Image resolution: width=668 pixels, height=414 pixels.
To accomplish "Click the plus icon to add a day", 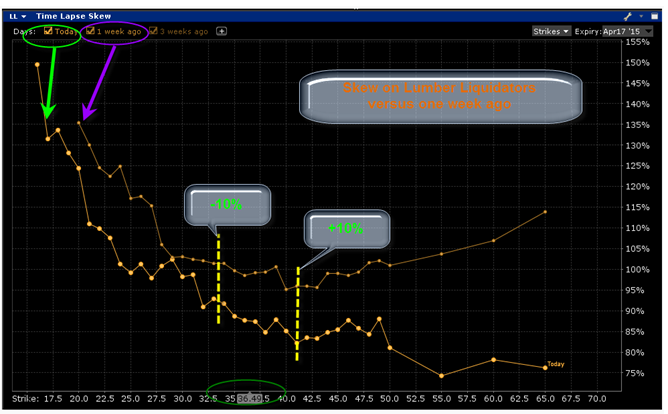I will (x=222, y=31).
